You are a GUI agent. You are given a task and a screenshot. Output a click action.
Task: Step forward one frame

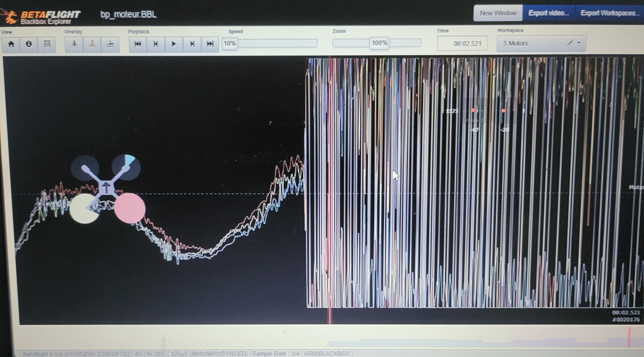click(x=192, y=44)
